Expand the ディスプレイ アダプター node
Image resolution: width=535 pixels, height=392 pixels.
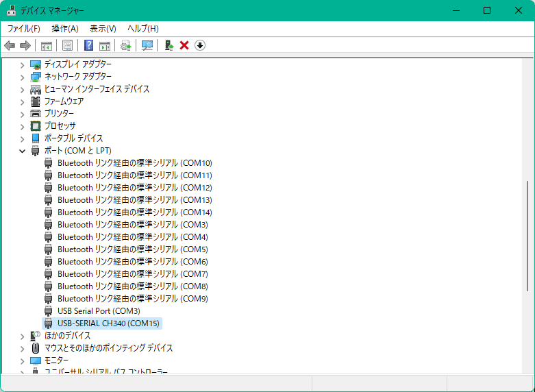point(23,64)
